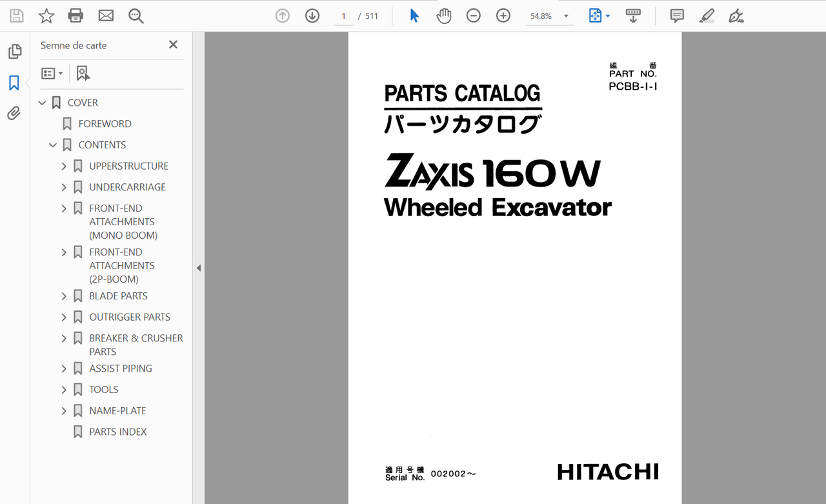Expand the ASSIST PIPING bookmark
This screenshot has height=504, width=826.
tap(64, 368)
